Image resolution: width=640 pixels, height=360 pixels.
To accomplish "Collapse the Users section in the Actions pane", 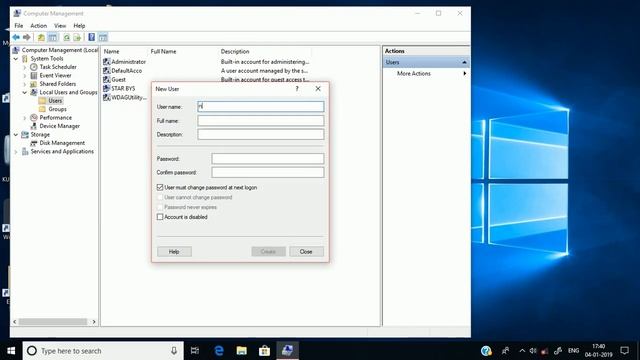I will pos(464,62).
